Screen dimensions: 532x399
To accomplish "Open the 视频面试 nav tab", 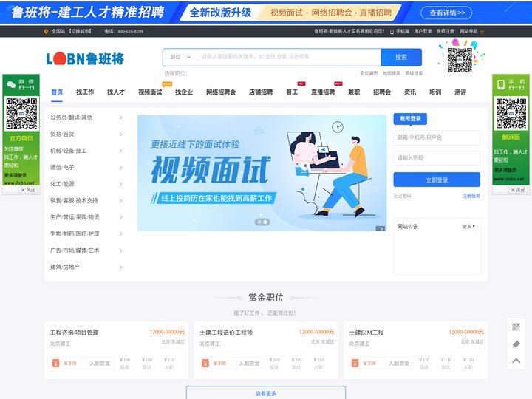I will coord(150,92).
